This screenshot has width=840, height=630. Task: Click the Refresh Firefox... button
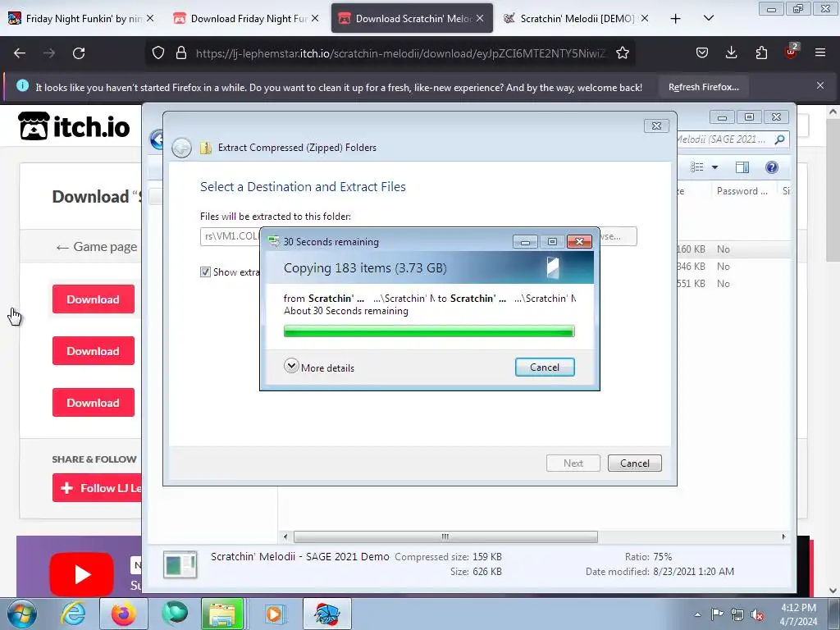[x=703, y=87]
